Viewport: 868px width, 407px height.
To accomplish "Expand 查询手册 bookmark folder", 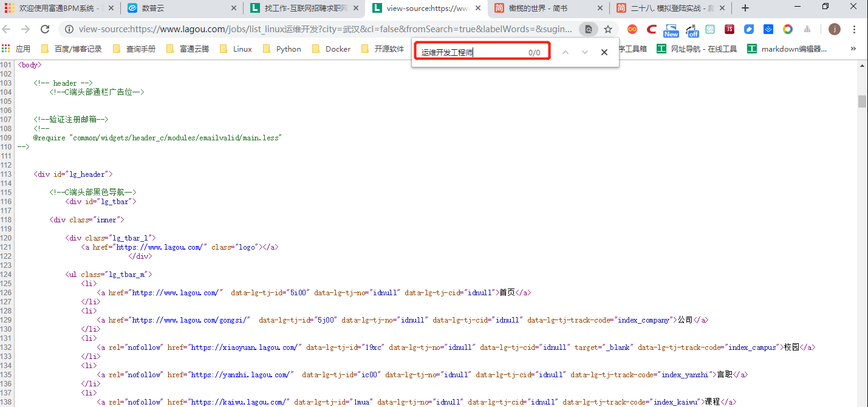I will coord(134,49).
